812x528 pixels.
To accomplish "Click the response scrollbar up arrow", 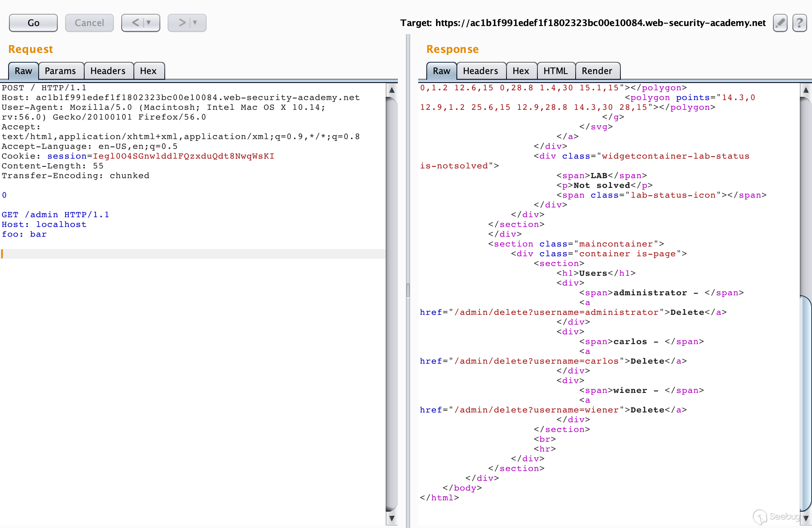I will tap(806, 90).
